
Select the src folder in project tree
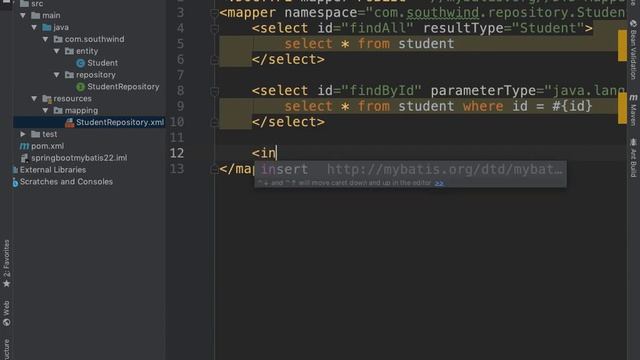37,4
